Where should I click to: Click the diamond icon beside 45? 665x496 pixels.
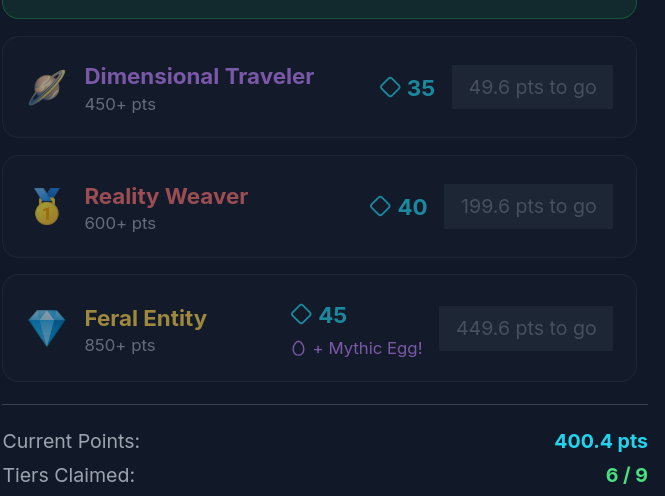click(301, 314)
